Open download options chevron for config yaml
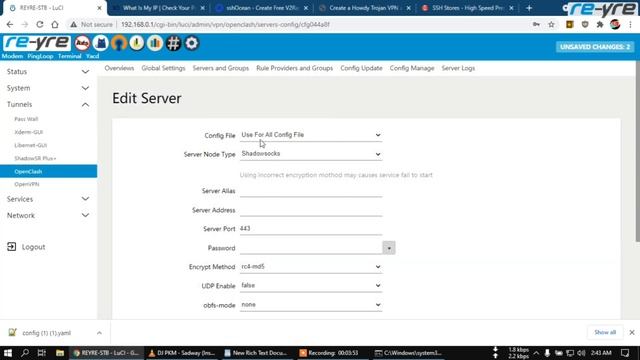640x360 pixels. (x=99, y=333)
